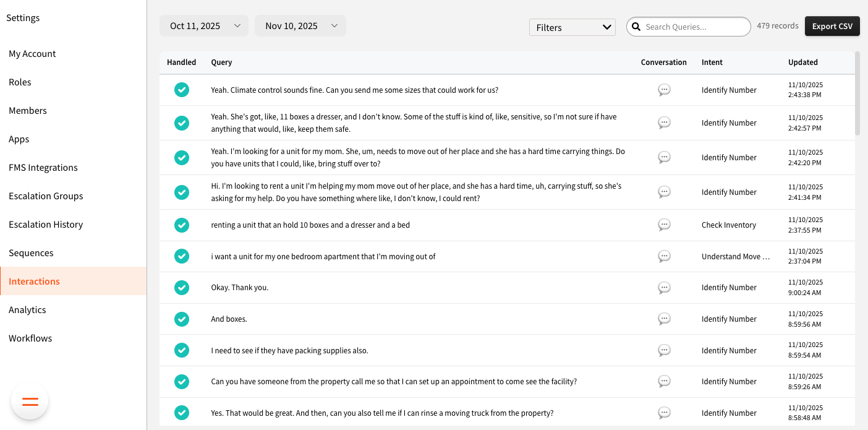Open conversation for packing supplies query
Image resolution: width=868 pixels, height=430 pixels.
(x=664, y=351)
